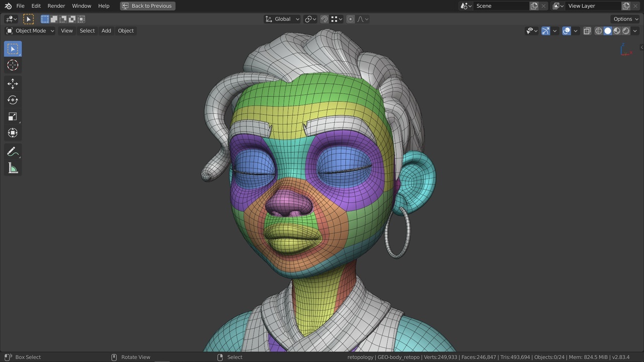This screenshot has height=362, width=644.
Task: Click the New Scene button
Action: click(x=534, y=6)
